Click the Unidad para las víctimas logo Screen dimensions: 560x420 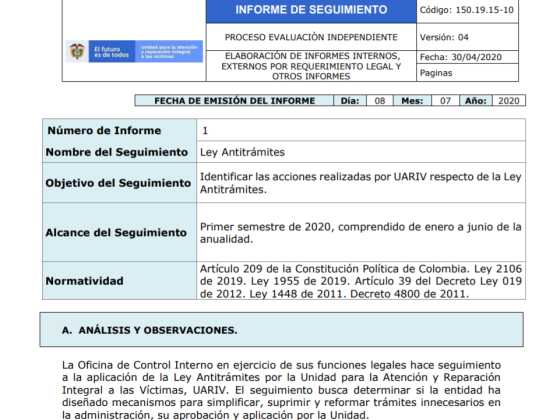pyautogui.click(x=169, y=51)
